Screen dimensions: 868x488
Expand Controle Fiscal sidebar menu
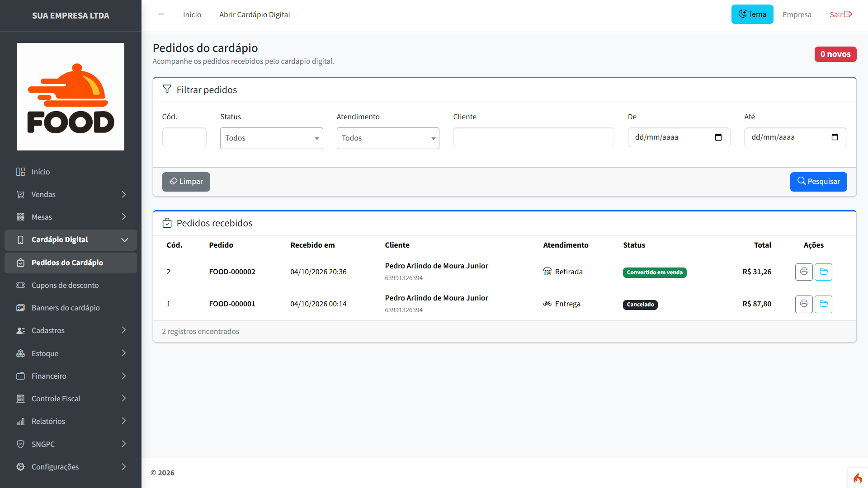click(71, 399)
